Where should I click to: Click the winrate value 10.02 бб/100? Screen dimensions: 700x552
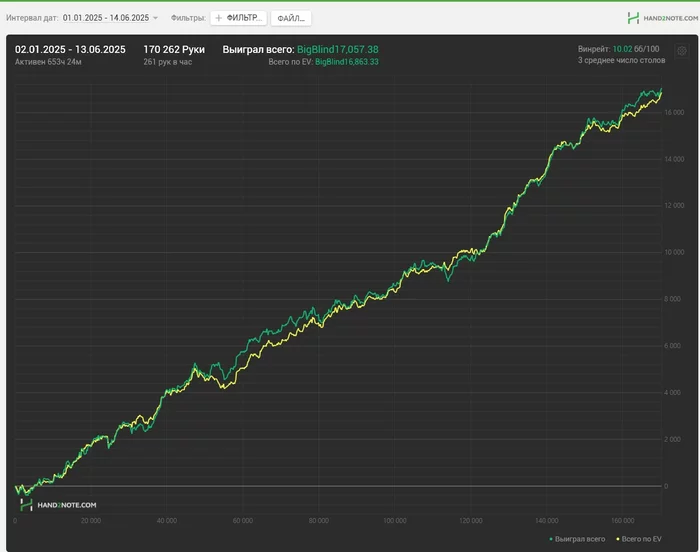pos(636,49)
